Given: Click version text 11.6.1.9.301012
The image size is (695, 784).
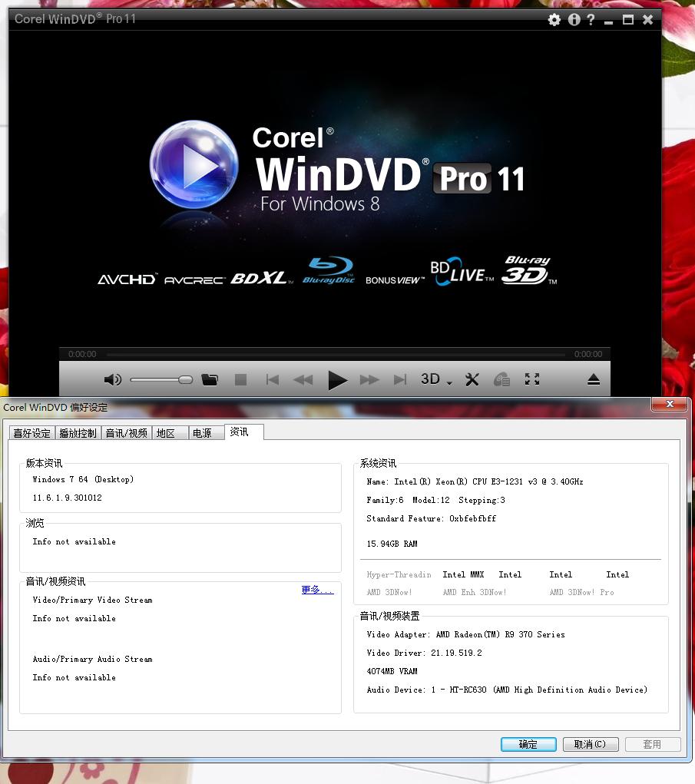Looking at the screenshot, I should coord(67,498).
